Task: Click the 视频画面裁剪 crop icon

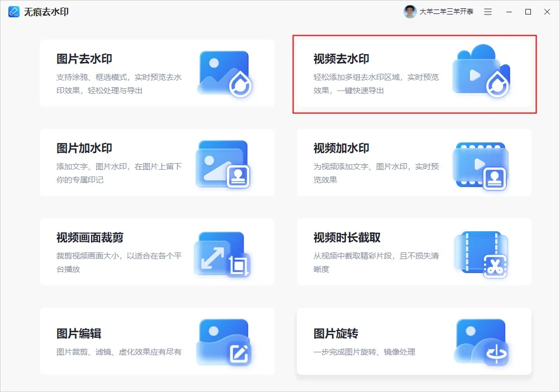Action: [222, 254]
